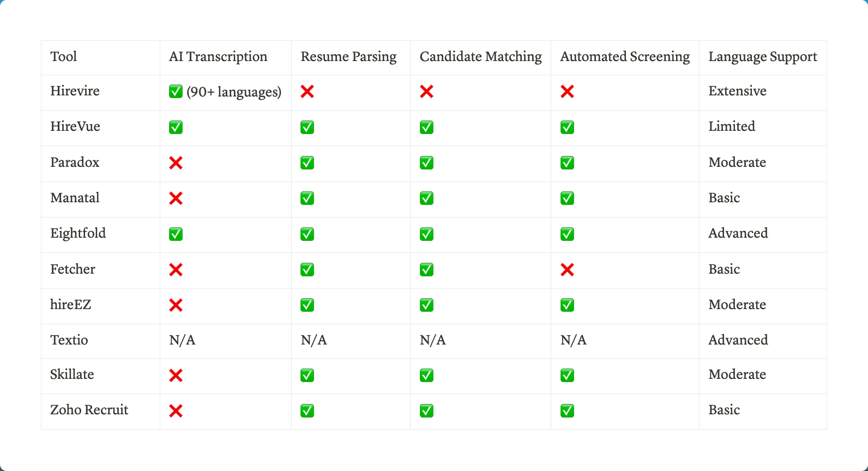Click Hirevire's Extensive language support cell
This screenshot has height=471, width=868.
[x=737, y=91]
